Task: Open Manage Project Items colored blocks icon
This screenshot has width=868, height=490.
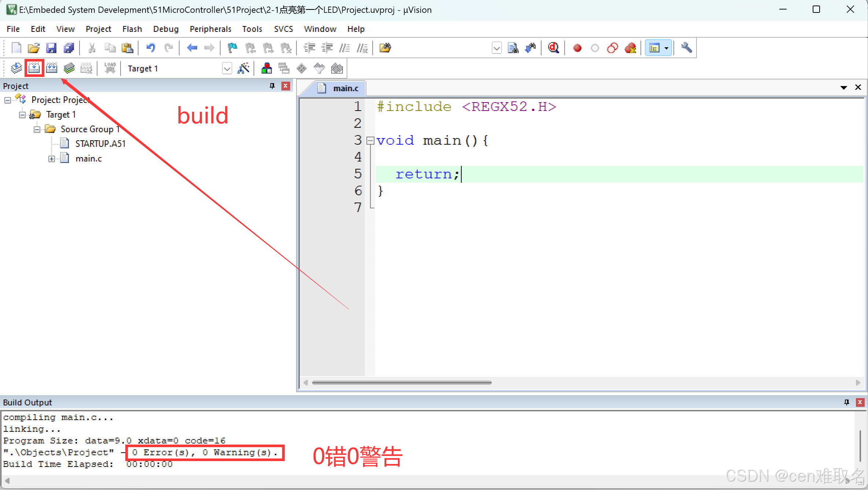Action: point(266,68)
